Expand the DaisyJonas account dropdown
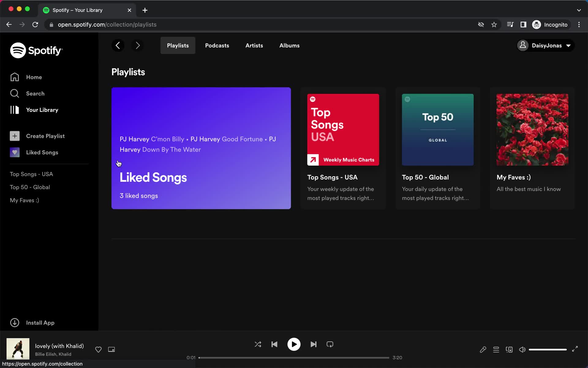The height and width of the screenshot is (368, 588). pyautogui.click(x=545, y=45)
